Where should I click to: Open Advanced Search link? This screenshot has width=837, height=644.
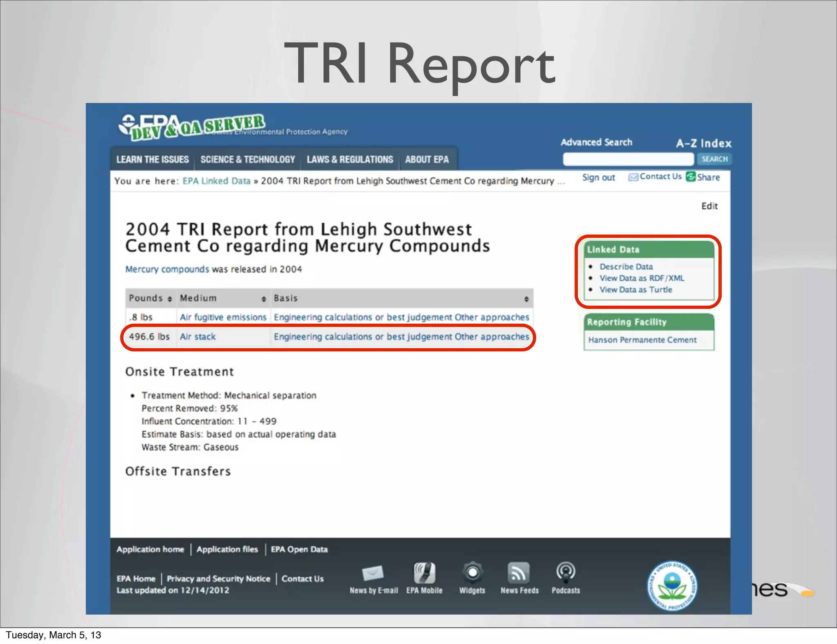click(596, 142)
